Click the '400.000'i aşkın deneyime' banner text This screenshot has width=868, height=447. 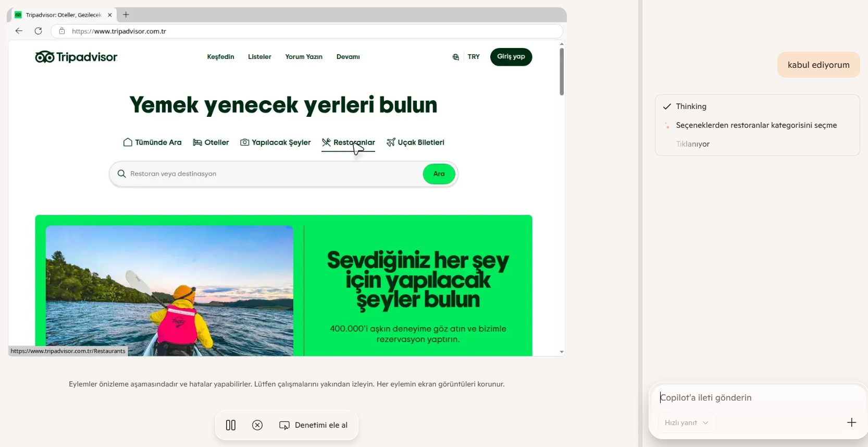(x=418, y=334)
